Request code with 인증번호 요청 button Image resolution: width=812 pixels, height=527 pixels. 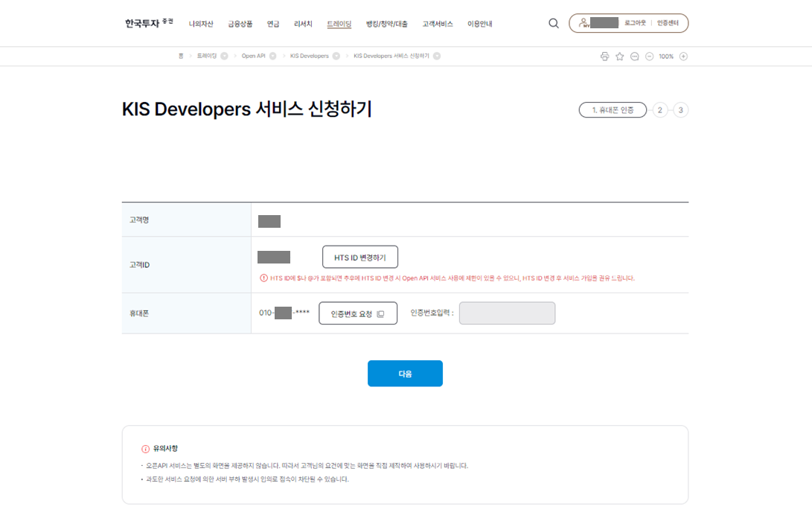[358, 313]
